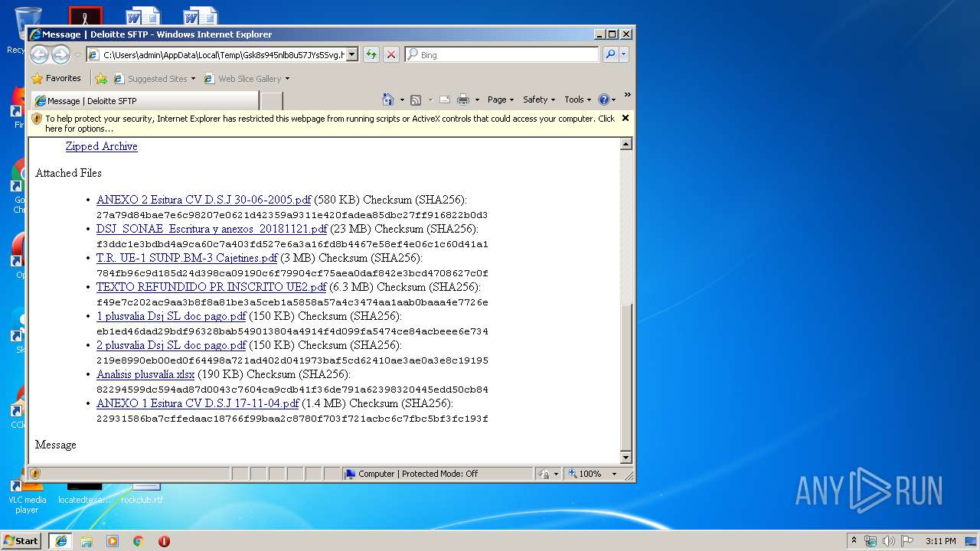980x551 pixels.
Task: Click the SHA256 checksum starting 27a79d84
Action: pos(292,215)
